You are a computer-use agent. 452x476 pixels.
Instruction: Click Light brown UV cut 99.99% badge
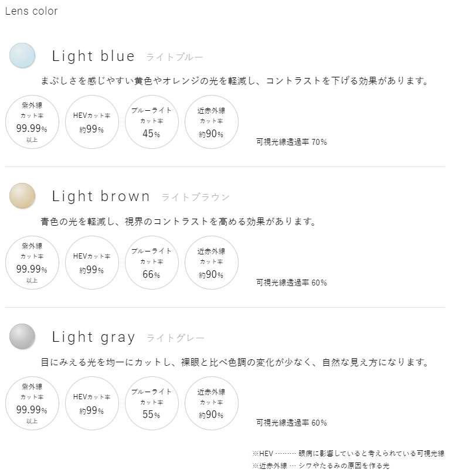click(32, 263)
